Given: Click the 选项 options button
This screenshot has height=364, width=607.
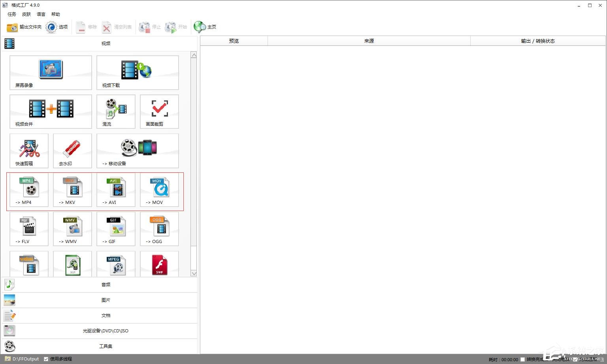Looking at the screenshot, I should [x=57, y=27].
